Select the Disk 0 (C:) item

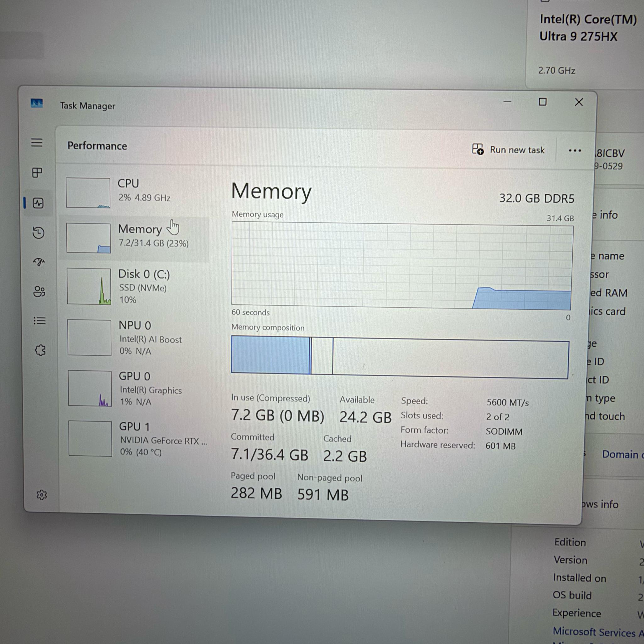[x=135, y=286]
